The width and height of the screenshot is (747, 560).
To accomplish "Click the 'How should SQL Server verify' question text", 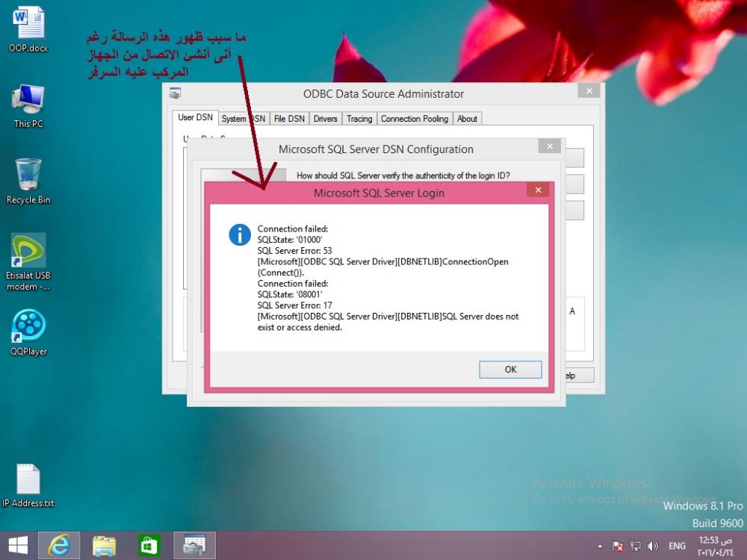I will [403, 175].
